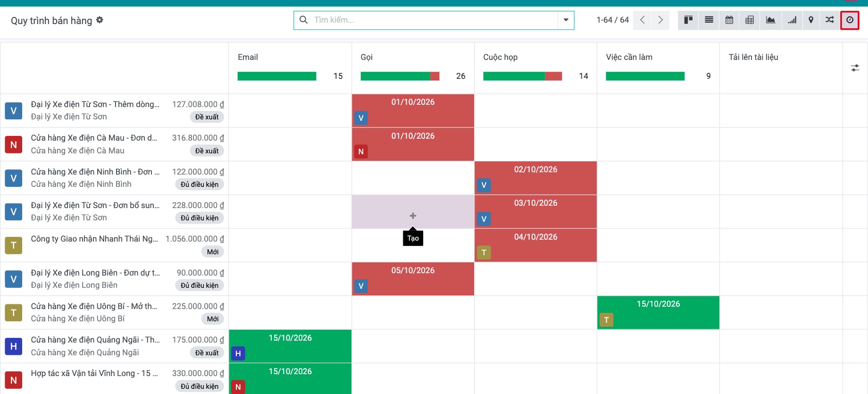The image size is (868, 394).
Task: Open the activity column adjustment sliders icon
Action: 855,68
